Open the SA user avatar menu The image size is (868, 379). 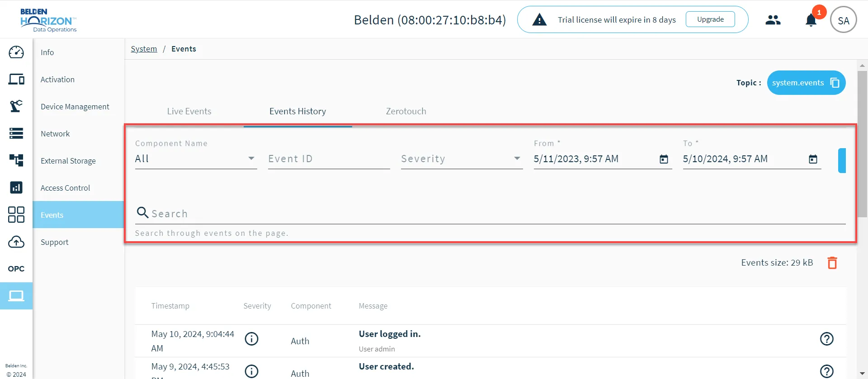[x=844, y=20]
